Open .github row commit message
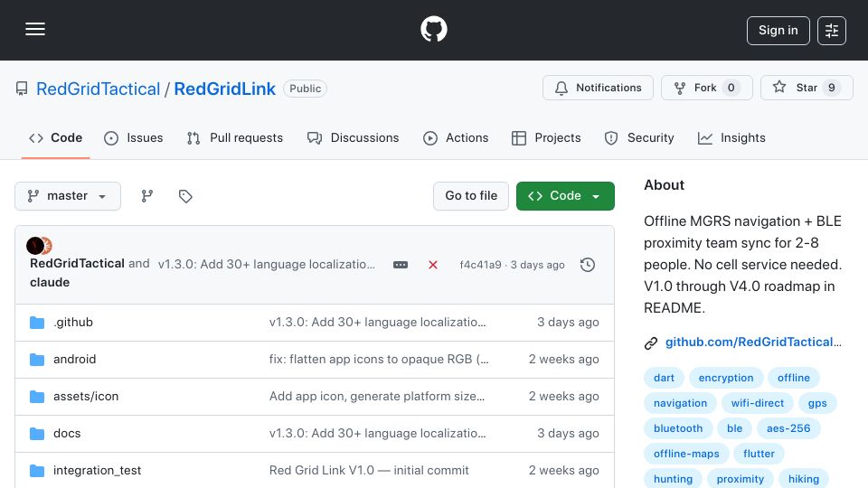Screen dimensions: 868x488 (378, 322)
